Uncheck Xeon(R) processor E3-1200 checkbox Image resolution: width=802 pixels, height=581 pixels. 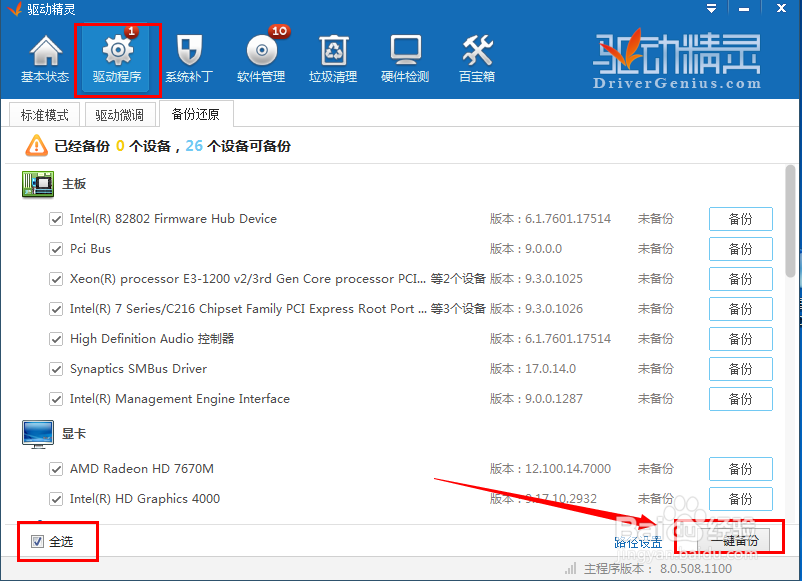click(56, 279)
